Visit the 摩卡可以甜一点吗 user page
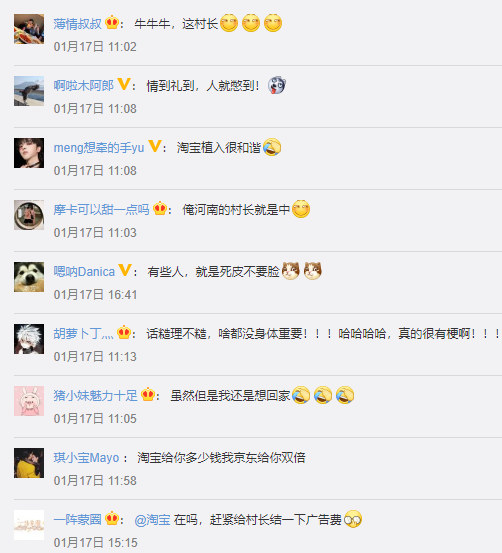Image resolution: width=502 pixels, height=553 pixels. pyautogui.click(x=101, y=210)
